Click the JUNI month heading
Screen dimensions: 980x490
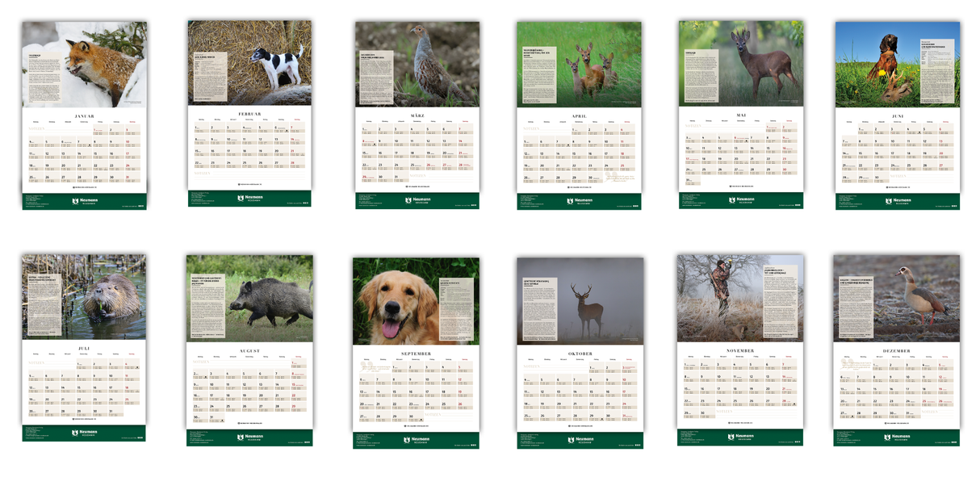click(898, 115)
